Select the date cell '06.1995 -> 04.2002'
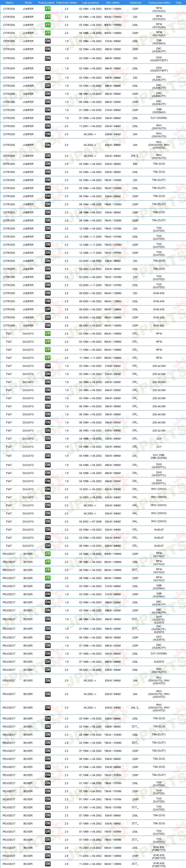This screenshot has height=868, width=186. (90, 431)
